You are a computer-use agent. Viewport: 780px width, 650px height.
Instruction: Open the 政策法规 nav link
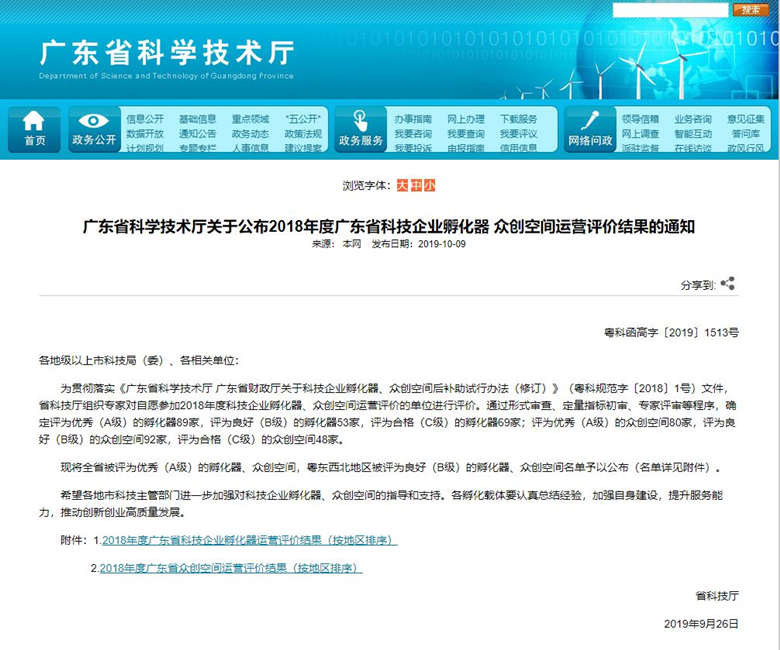click(x=303, y=134)
